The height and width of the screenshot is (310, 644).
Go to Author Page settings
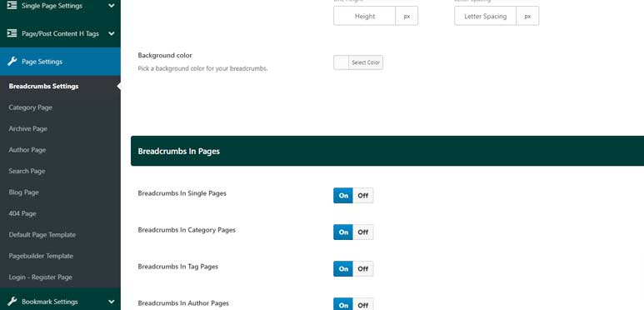point(27,150)
